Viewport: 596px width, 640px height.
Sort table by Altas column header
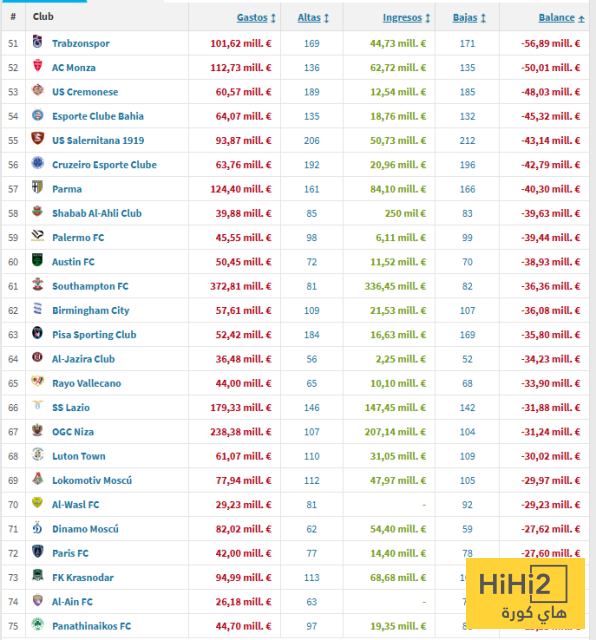pos(313,18)
